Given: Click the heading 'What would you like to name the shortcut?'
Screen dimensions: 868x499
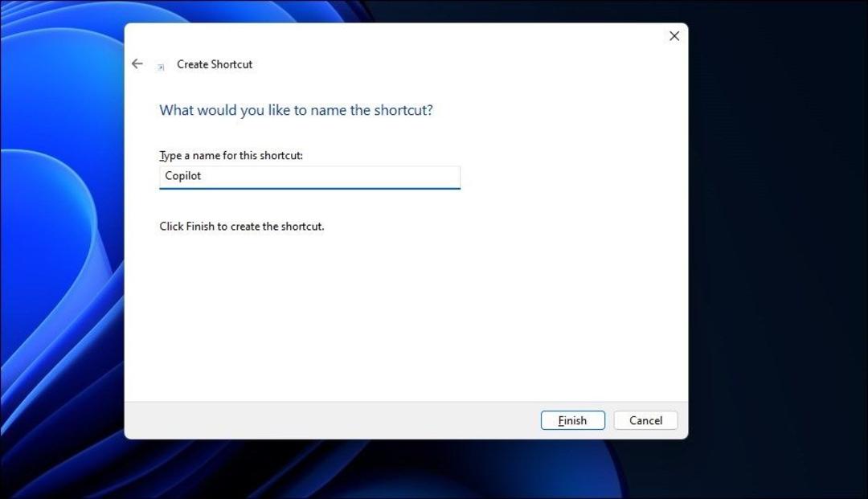Looking at the screenshot, I should [296, 110].
